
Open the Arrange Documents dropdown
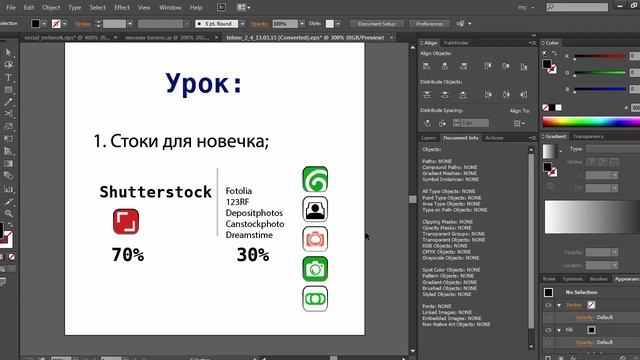244,7
